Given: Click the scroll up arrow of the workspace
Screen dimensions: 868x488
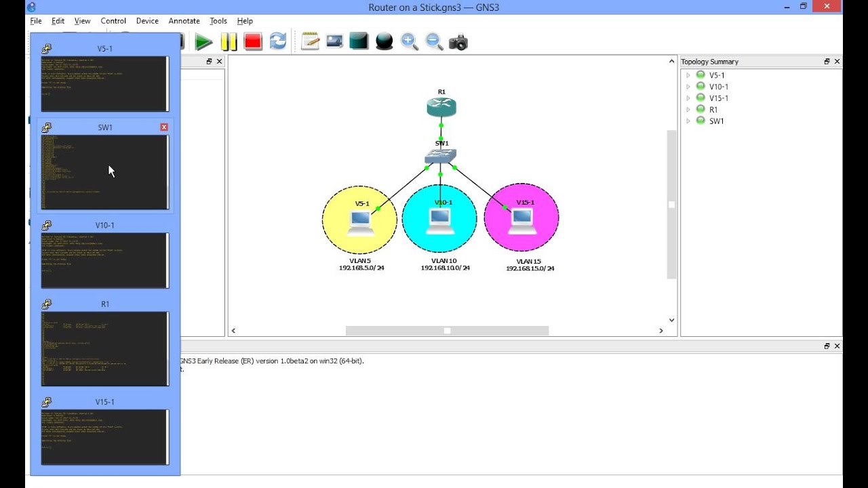Looking at the screenshot, I should [x=672, y=62].
